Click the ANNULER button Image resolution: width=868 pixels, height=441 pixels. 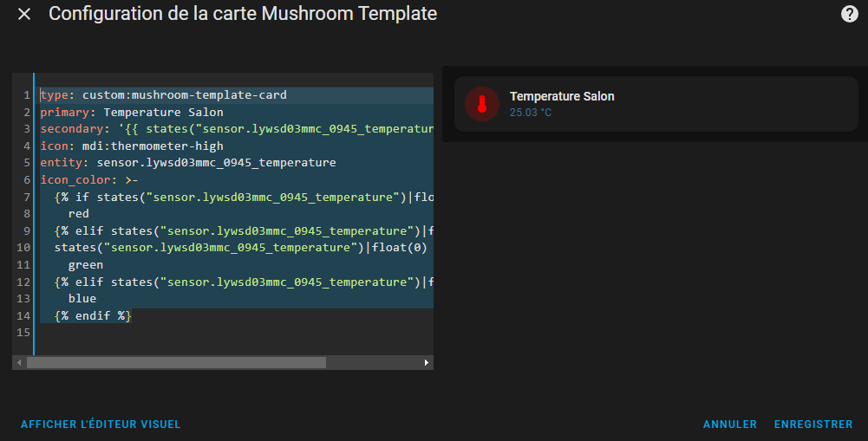pyautogui.click(x=729, y=425)
